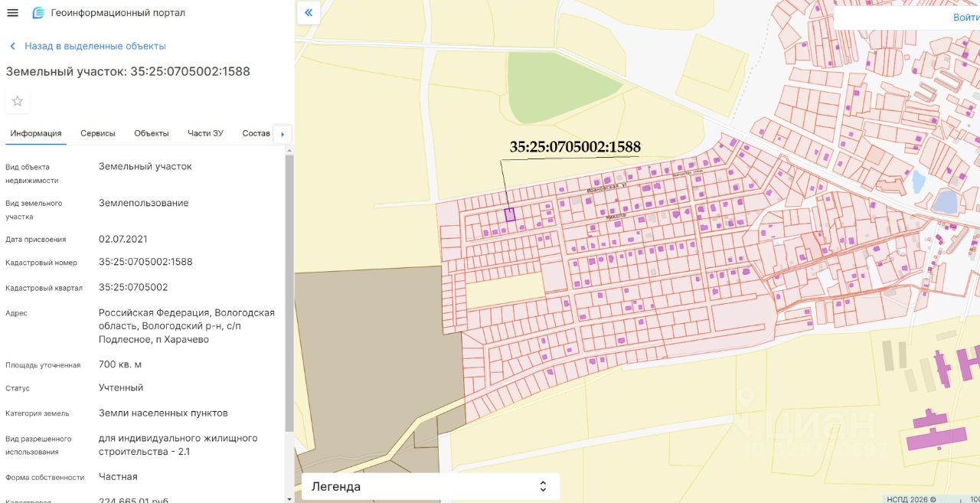The width and height of the screenshot is (980, 503).
Task: Click the Войти login button
Action: (966, 17)
